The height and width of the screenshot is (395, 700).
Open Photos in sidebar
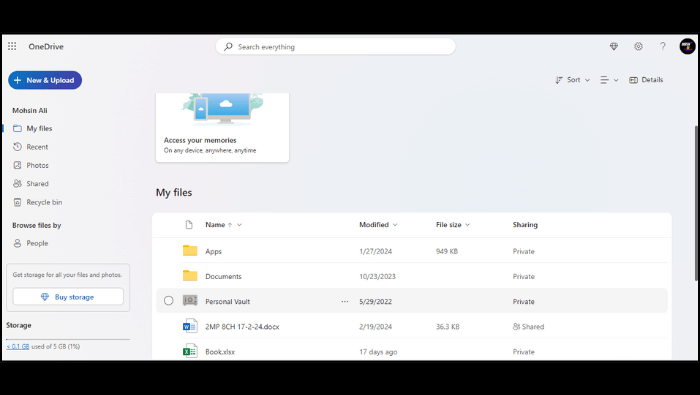pyautogui.click(x=38, y=165)
